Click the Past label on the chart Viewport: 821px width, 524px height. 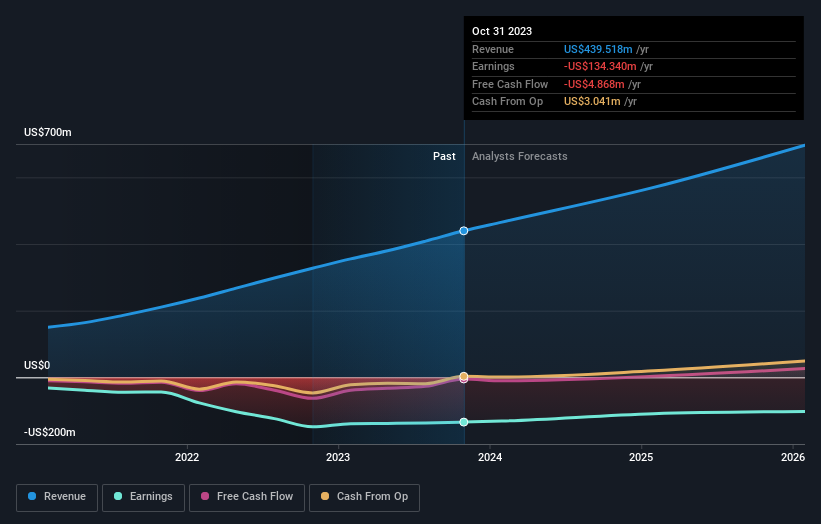click(444, 156)
